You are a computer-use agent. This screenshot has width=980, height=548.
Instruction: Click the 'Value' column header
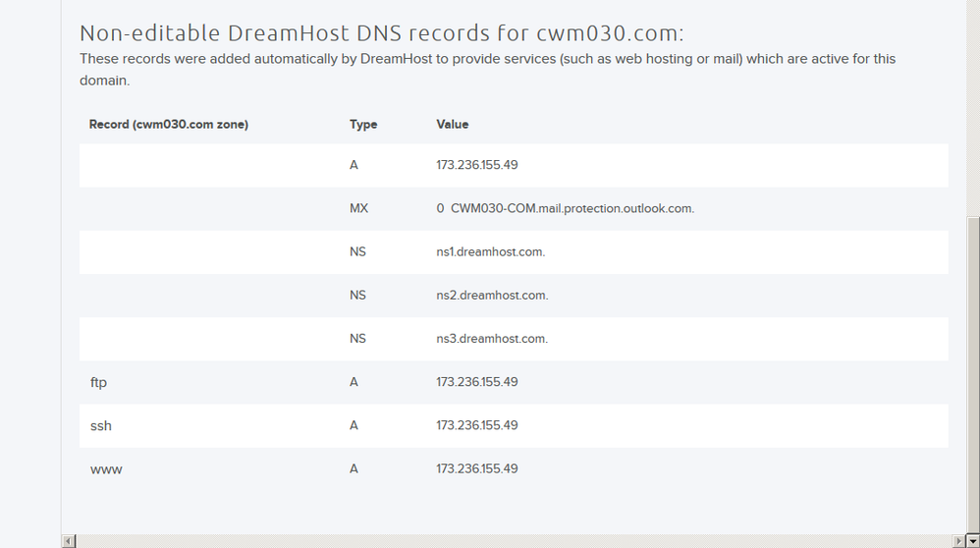453,125
